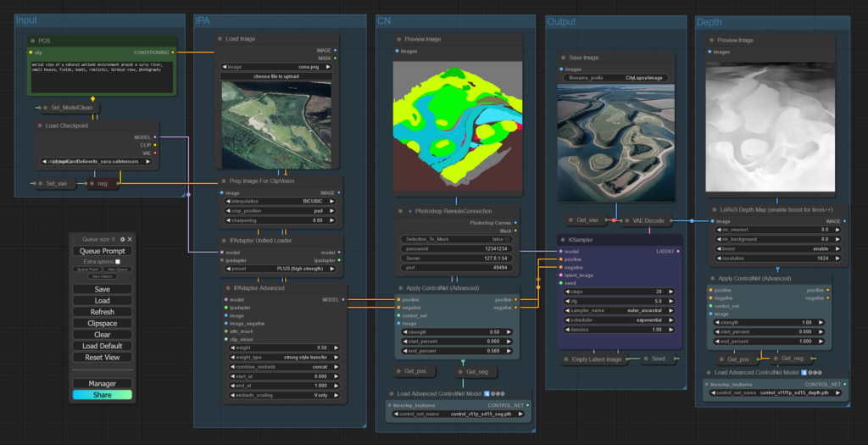Click the KSampler LATENT output connector

coord(679,251)
